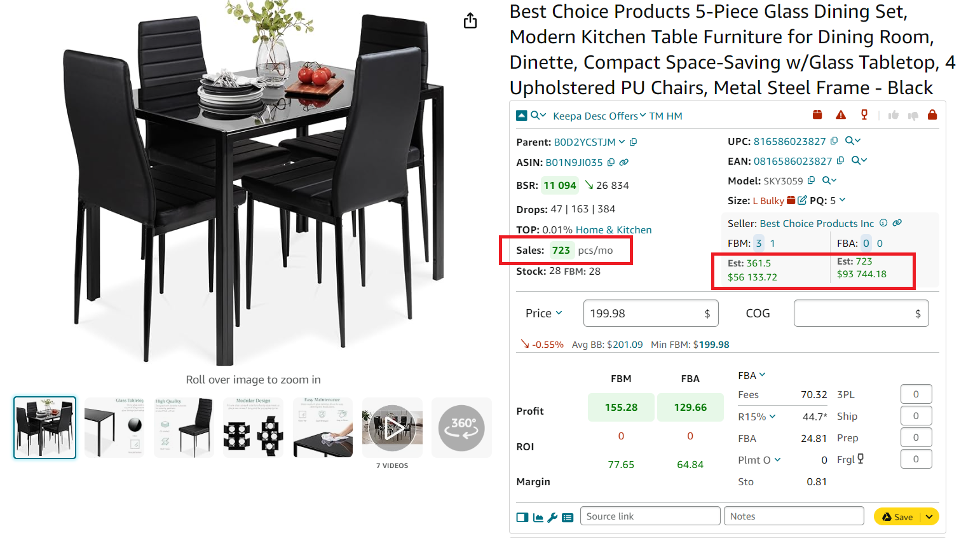Toggle the thumbs down rating icon
This screenshot has height=538, width=980.
(913, 115)
